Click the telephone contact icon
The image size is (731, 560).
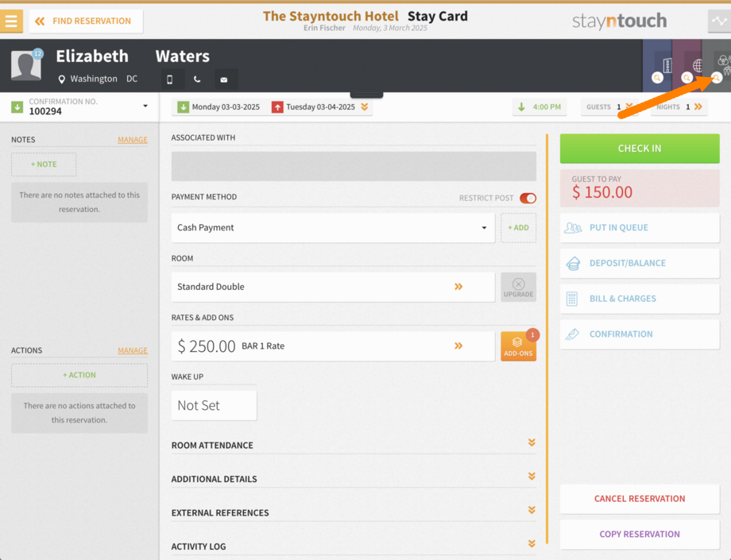click(x=197, y=79)
